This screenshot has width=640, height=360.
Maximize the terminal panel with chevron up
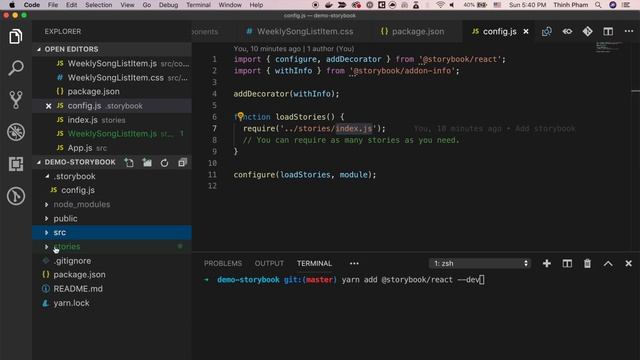pos(608,264)
